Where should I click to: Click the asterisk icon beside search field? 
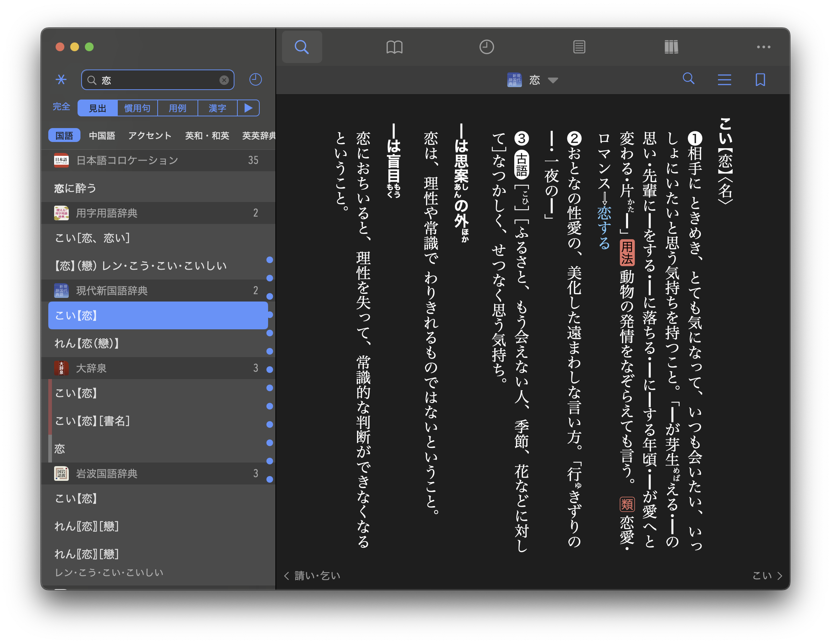pos(61,79)
